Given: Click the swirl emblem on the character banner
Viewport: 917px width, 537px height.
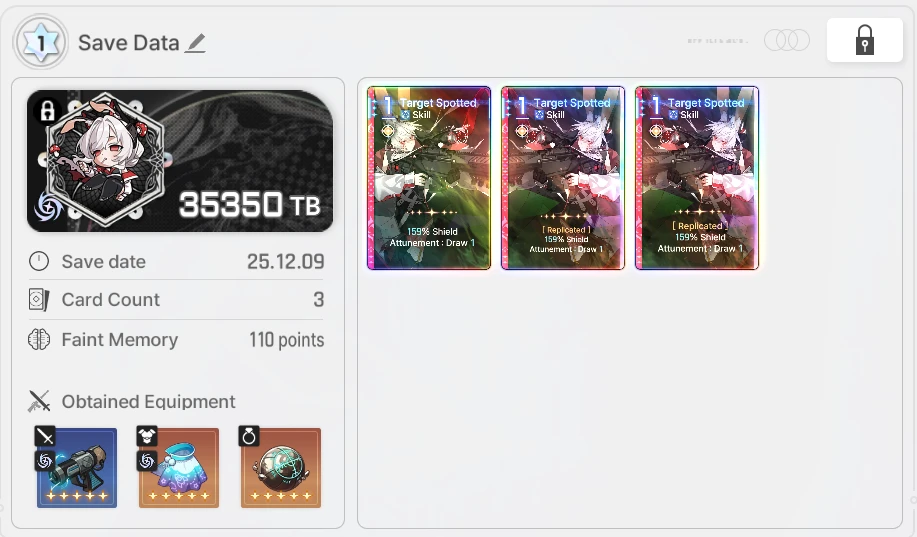Looking at the screenshot, I should 47,206.
